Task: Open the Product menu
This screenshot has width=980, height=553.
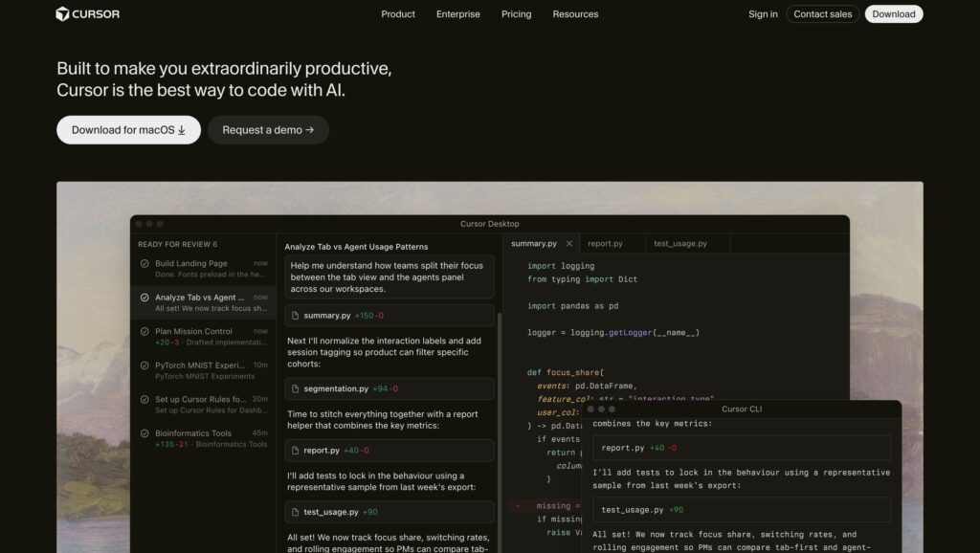Action: pyautogui.click(x=398, y=13)
